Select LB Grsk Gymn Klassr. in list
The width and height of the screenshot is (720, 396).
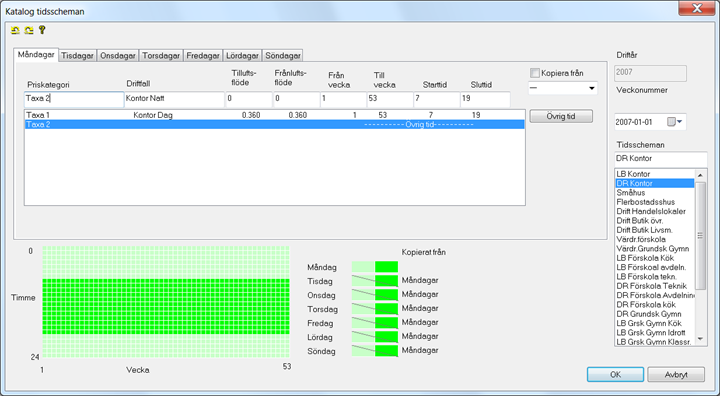(654, 342)
